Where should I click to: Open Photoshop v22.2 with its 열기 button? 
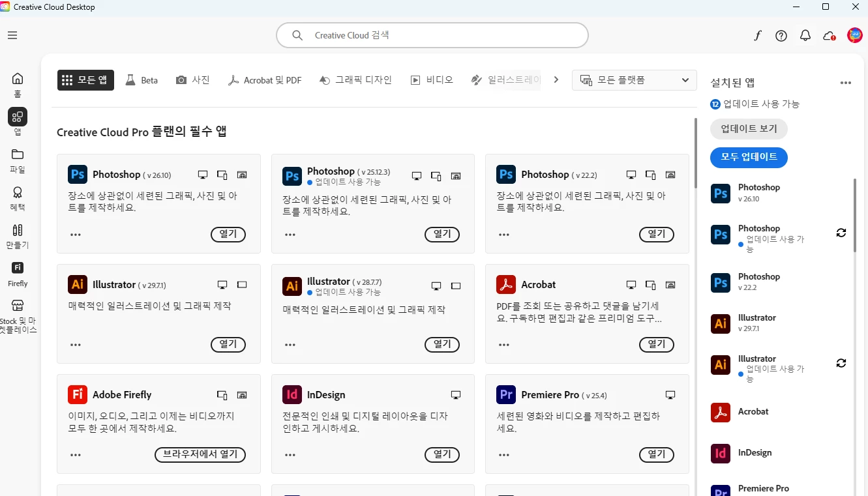tap(657, 234)
